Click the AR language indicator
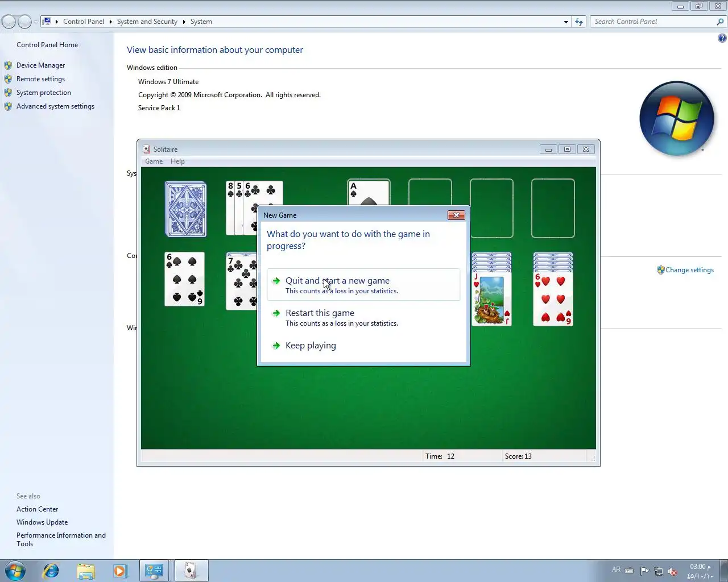 pos(616,569)
